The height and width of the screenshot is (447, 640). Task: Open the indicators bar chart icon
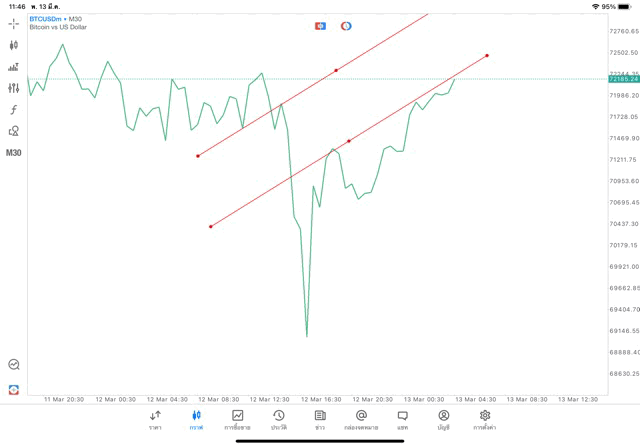point(13,67)
